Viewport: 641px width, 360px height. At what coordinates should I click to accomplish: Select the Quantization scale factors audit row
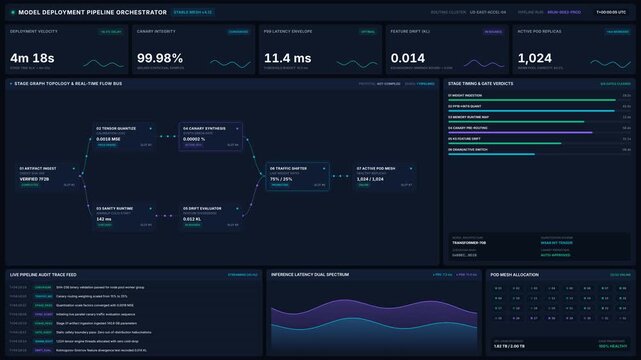[x=133, y=305]
